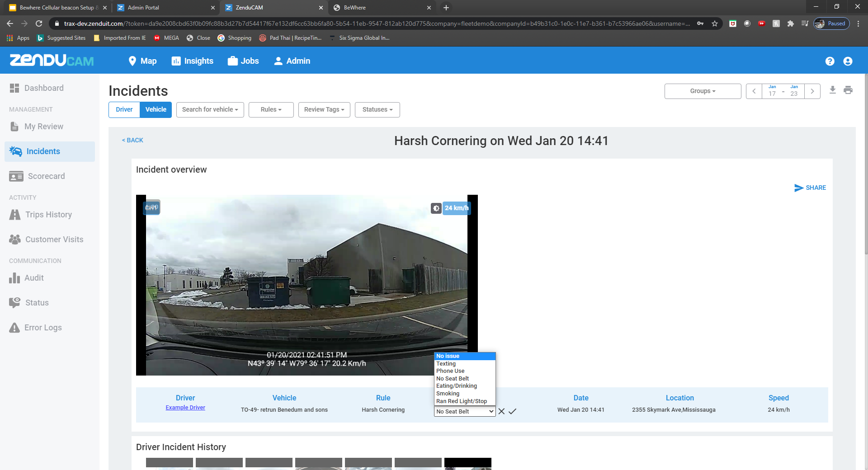Switch to the BeWhere browser tab
This screenshot has height=470, width=868.
[382, 8]
